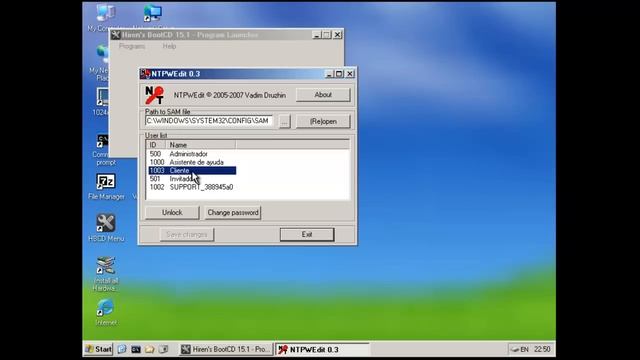This screenshot has height=360, width=640.
Task: Open the Program menu in Hiren's BootCD
Action: pos(132,46)
